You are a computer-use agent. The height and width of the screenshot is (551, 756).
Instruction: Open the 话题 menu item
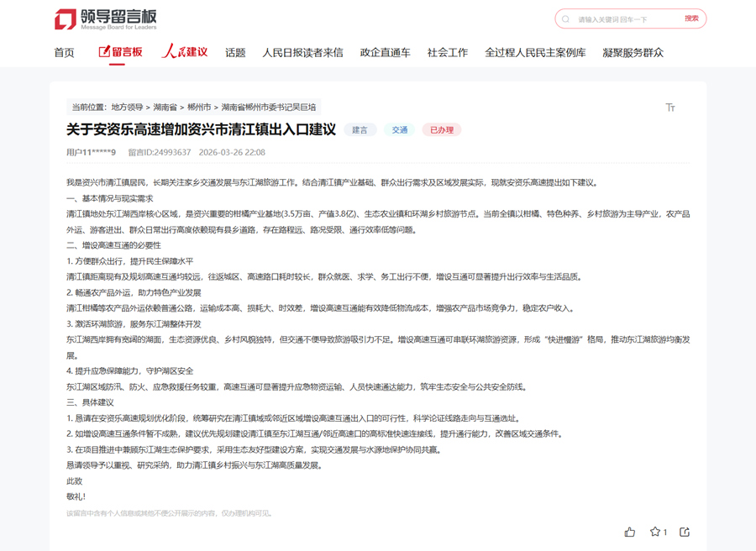(235, 53)
